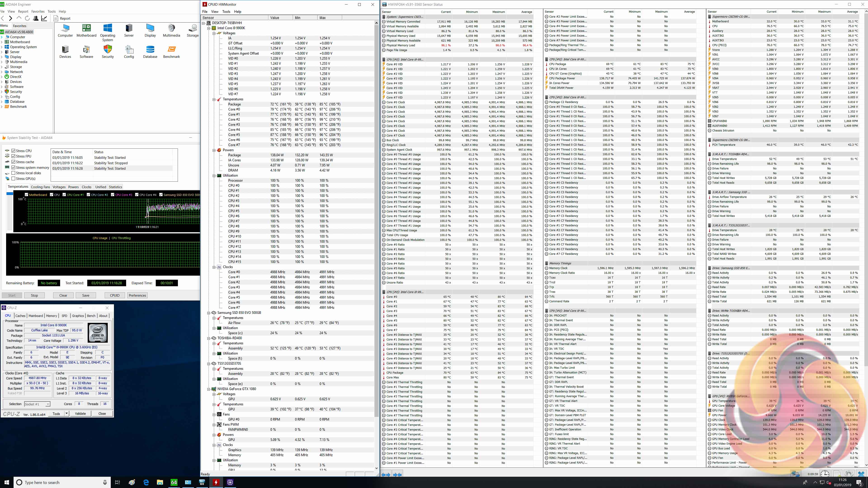Click the AIDA64 toolbar graph icon
The height and width of the screenshot is (488, 868).
(44, 18)
